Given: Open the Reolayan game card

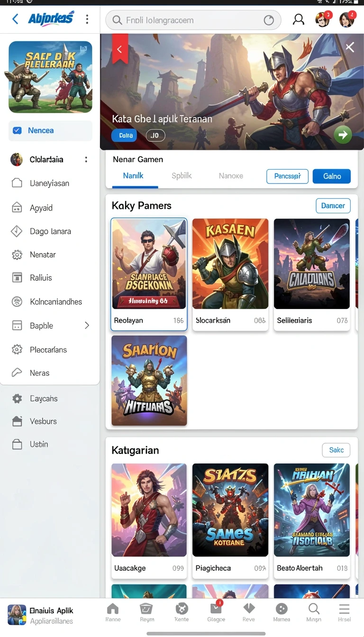Looking at the screenshot, I should click(x=149, y=274).
